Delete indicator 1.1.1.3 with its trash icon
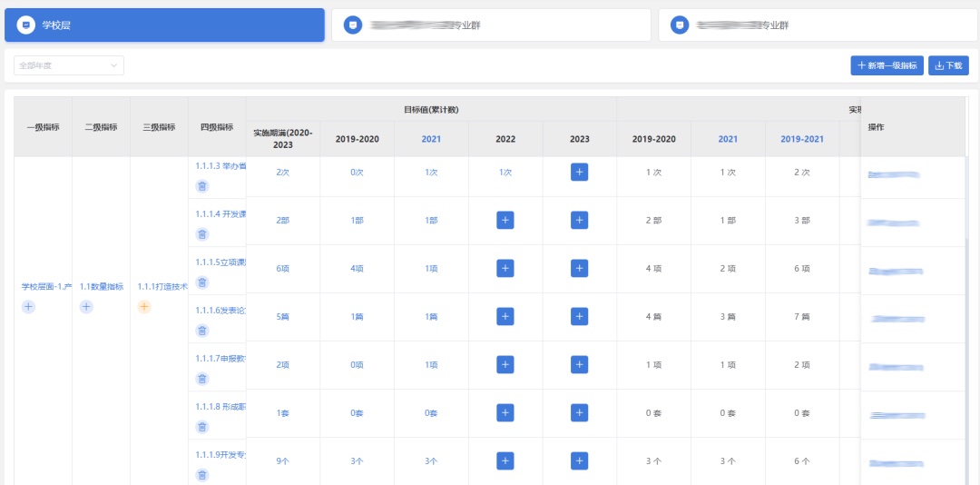 click(202, 186)
